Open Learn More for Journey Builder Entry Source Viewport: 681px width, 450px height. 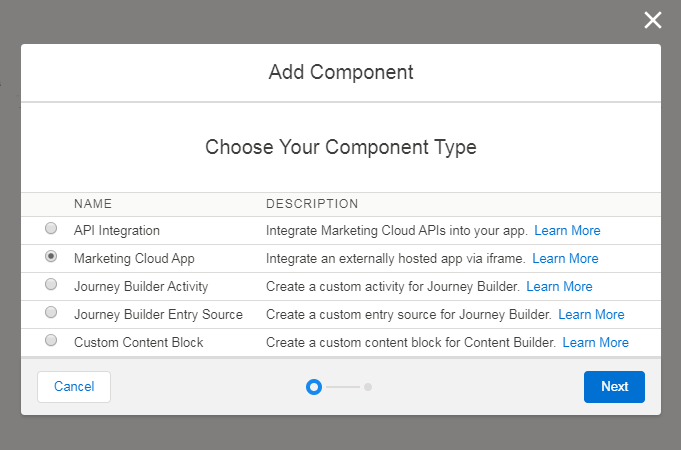coord(591,315)
